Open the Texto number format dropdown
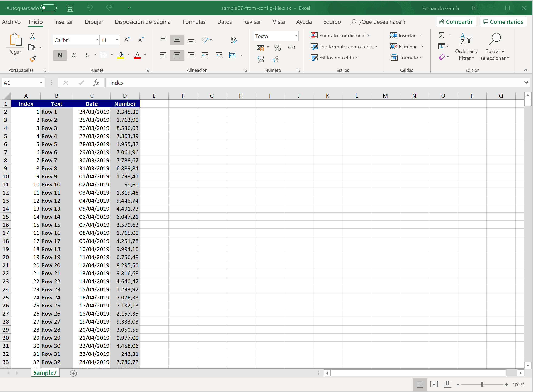Image resolution: width=533 pixels, height=392 pixels. coord(296,36)
